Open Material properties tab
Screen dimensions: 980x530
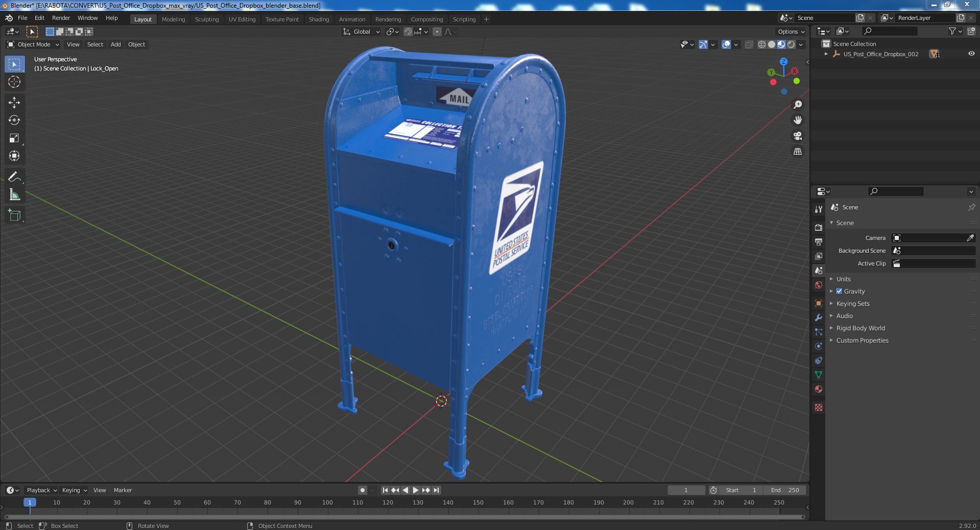[x=819, y=389]
